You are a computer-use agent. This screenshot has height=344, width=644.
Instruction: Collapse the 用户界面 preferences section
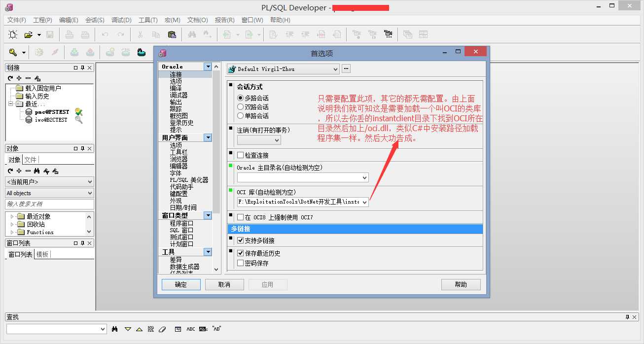pyautogui.click(x=208, y=138)
